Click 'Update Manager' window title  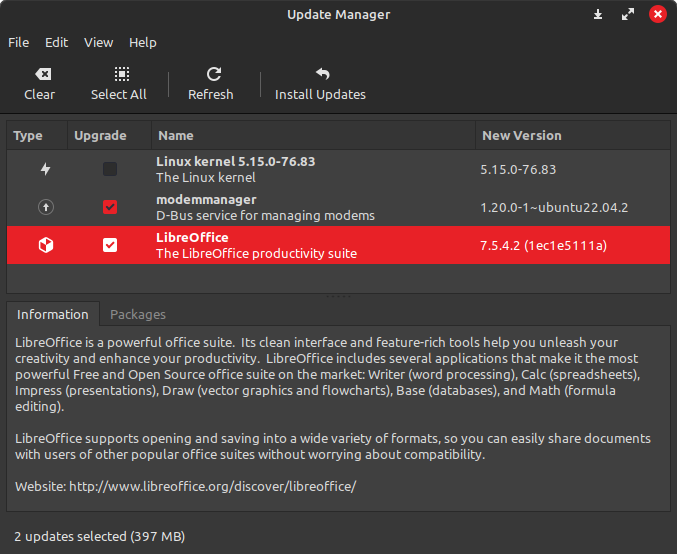[x=338, y=15]
